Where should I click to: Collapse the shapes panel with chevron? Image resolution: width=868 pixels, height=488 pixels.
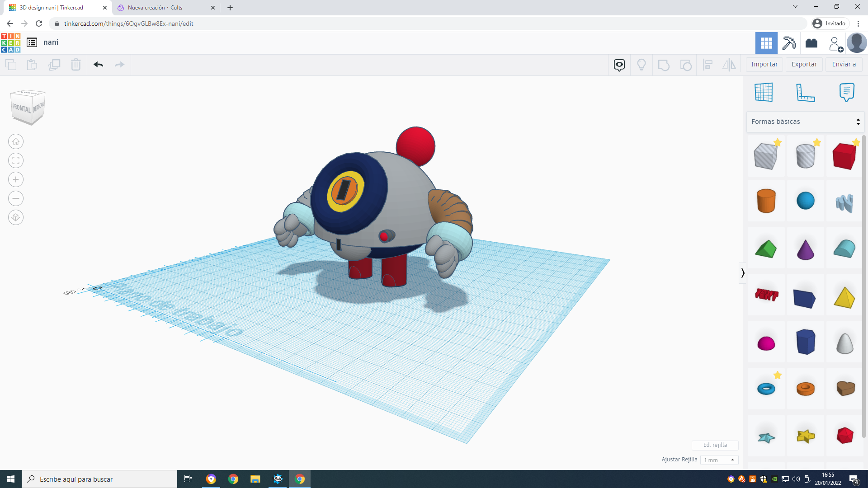pyautogui.click(x=743, y=272)
